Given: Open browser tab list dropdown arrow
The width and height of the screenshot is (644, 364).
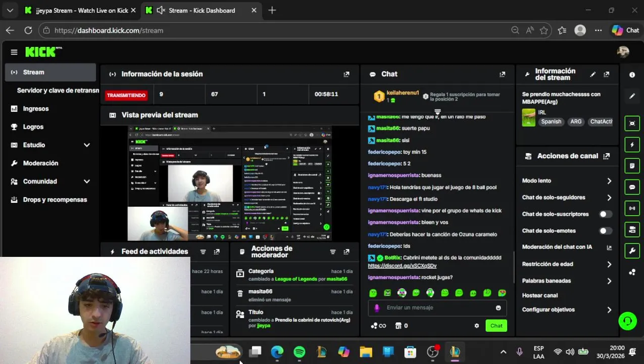Looking at the screenshot, I should (x=10, y=10).
